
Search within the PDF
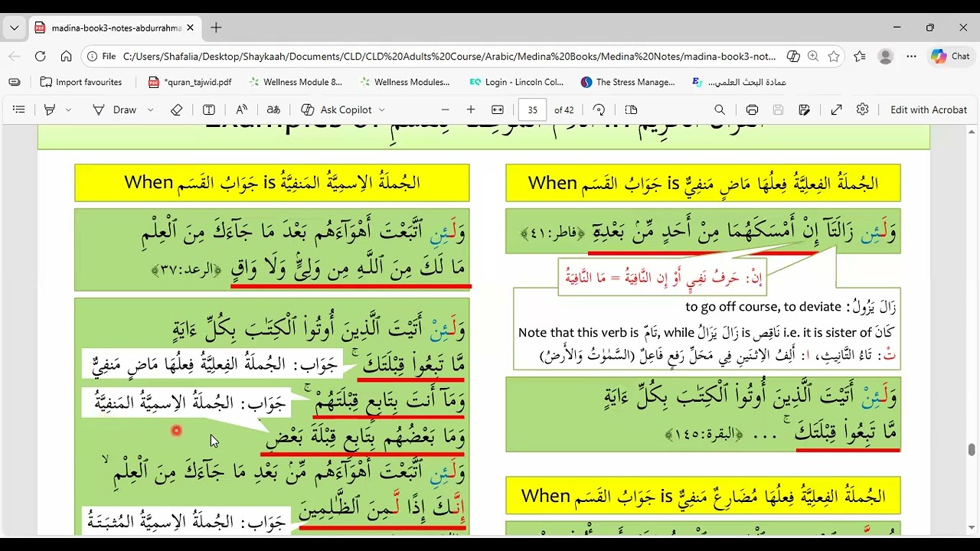coord(720,109)
